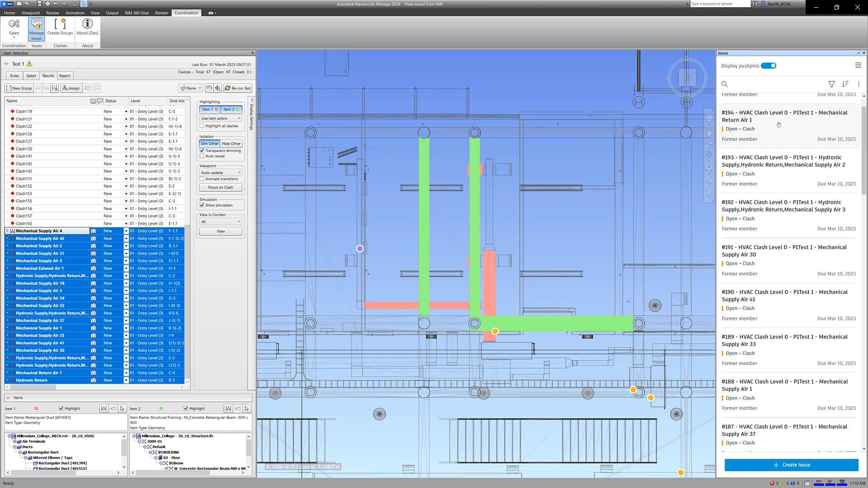This screenshot has width=868, height=488.
Task: Expand the Mechanical Supply Air 4 group
Action: pyautogui.click(x=7, y=231)
